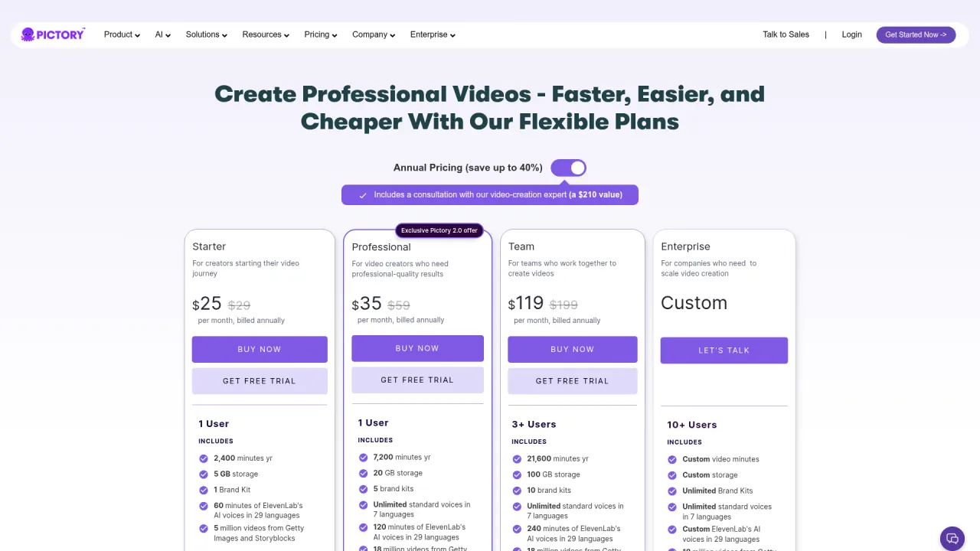The width and height of the screenshot is (980, 551).
Task: Click Professional plan's Unlimited standard voices checkmark
Action: tap(363, 505)
